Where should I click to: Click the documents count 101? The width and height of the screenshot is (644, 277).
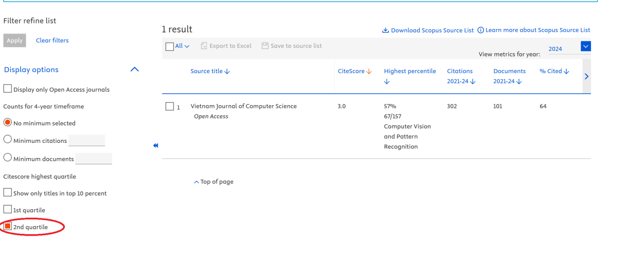[x=498, y=106]
